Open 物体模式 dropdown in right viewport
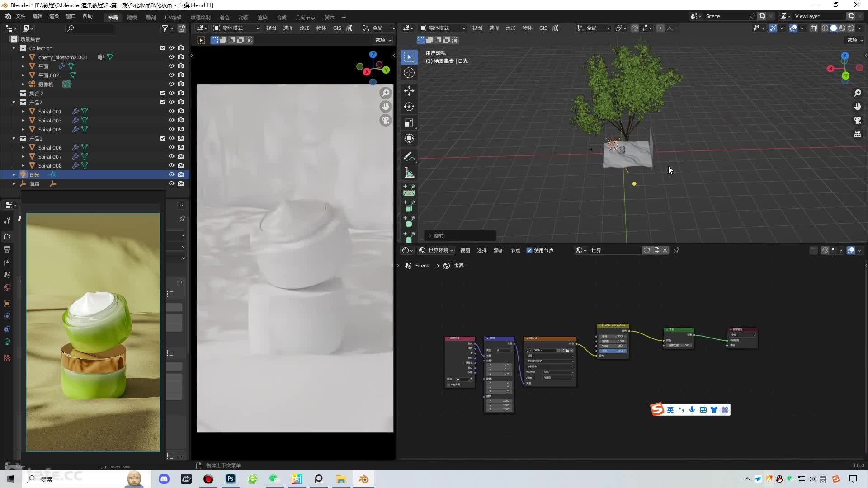Screen dimensions: 868x488 tap(442, 28)
